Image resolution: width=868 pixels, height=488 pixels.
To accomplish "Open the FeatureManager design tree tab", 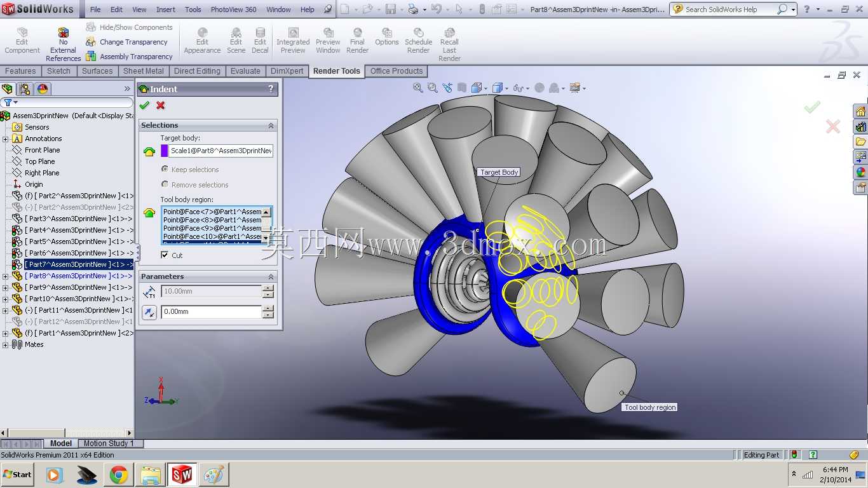I will coord(8,89).
